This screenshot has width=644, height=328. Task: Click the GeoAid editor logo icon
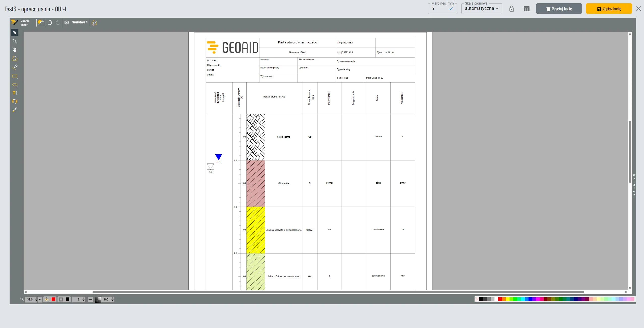coord(15,22)
